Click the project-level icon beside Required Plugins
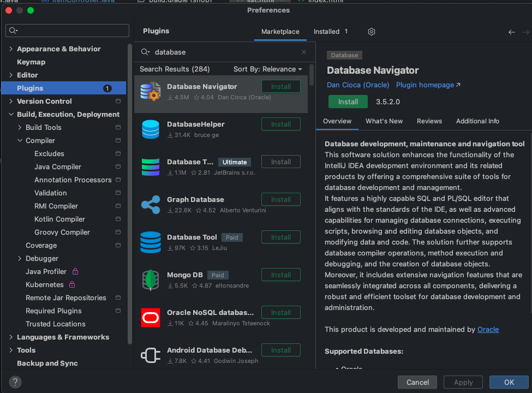 [x=118, y=311]
